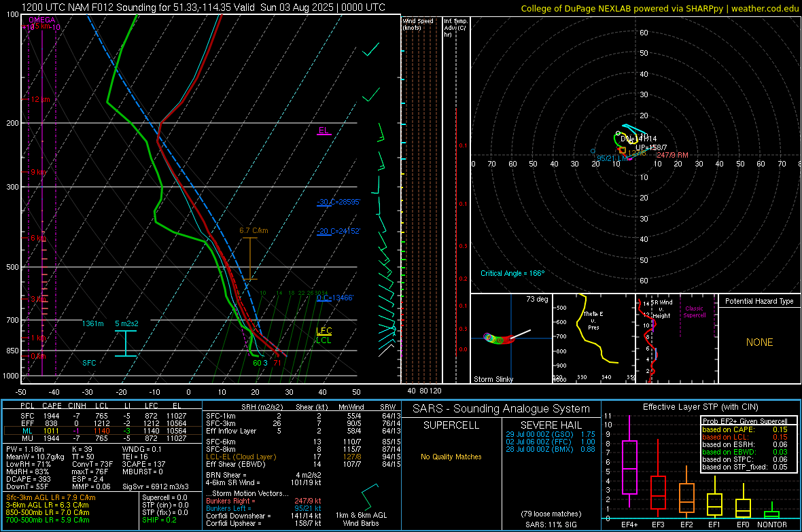Click the No Quality Matches text
Viewport: 802px width, 532px height.
[x=451, y=457]
